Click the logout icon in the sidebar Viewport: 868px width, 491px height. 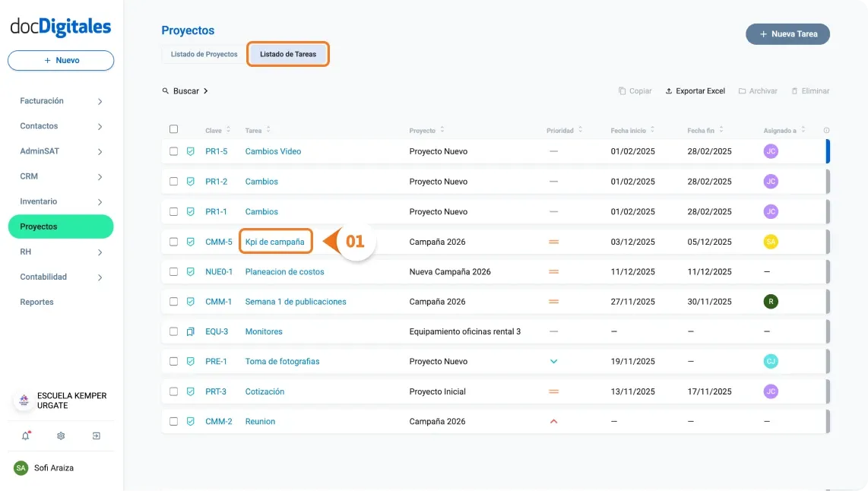[96, 436]
